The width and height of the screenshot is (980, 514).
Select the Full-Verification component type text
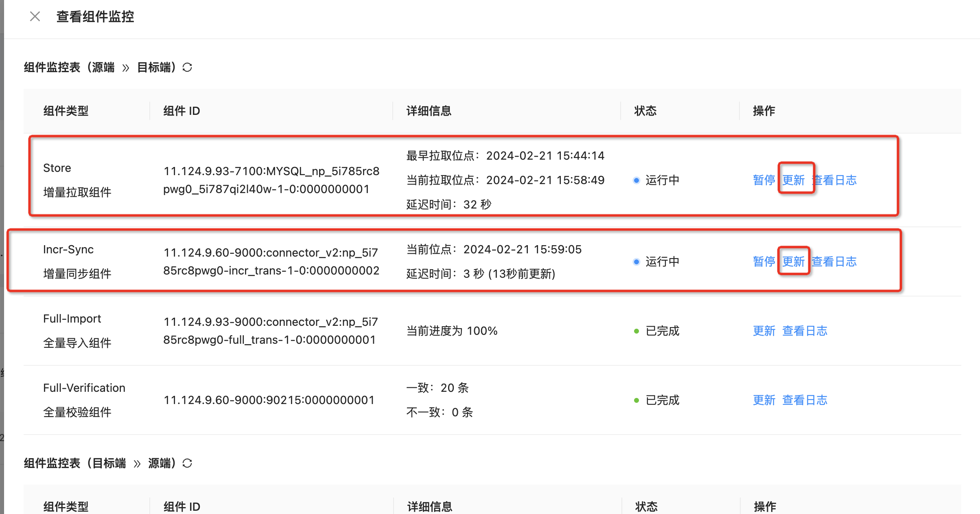coord(84,388)
